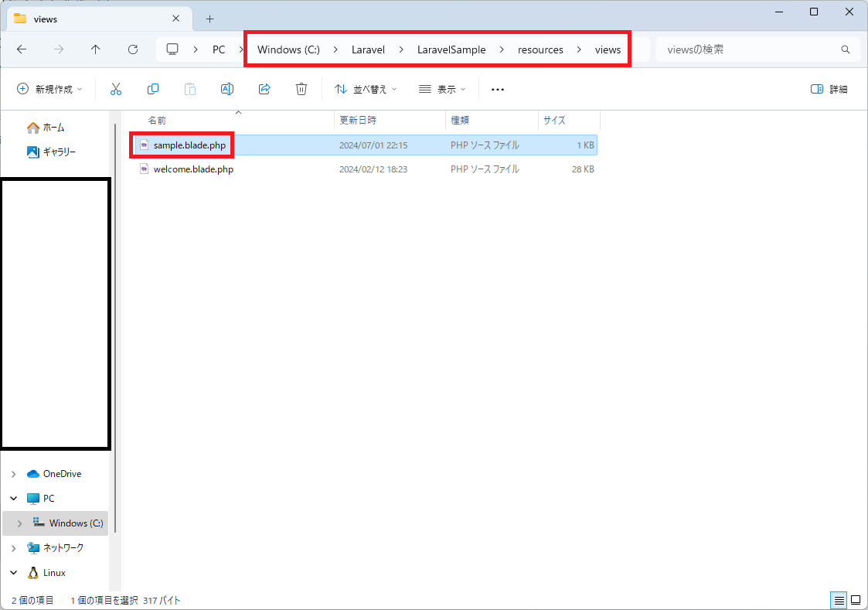Open the 並べ替え sort dropdown
This screenshot has width=868, height=610.
(x=366, y=89)
